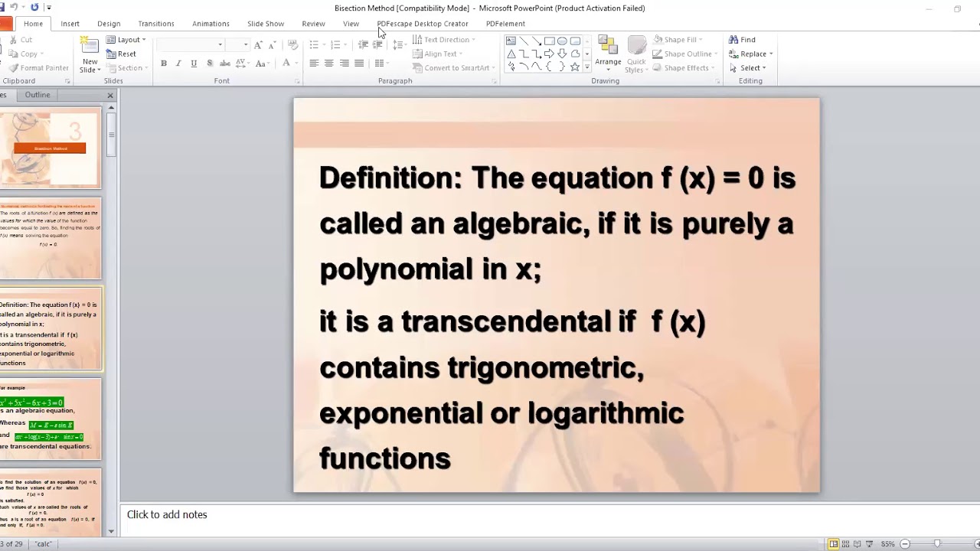This screenshot has width=980, height=551.
Task: Open the Arrange menu
Action: [x=608, y=54]
